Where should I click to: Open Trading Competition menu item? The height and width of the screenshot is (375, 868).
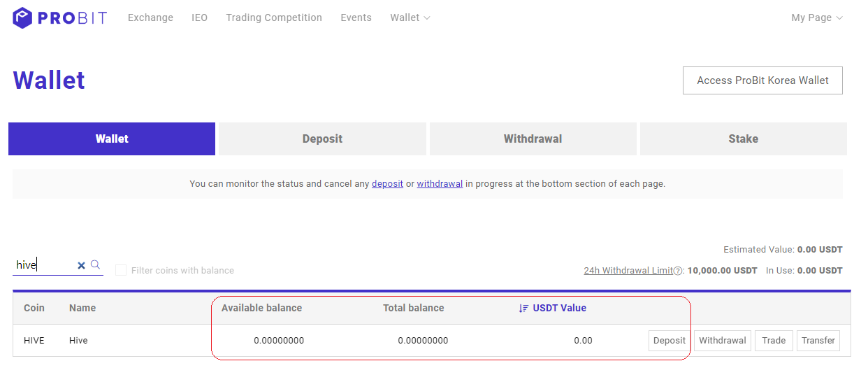tap(274, 17)
